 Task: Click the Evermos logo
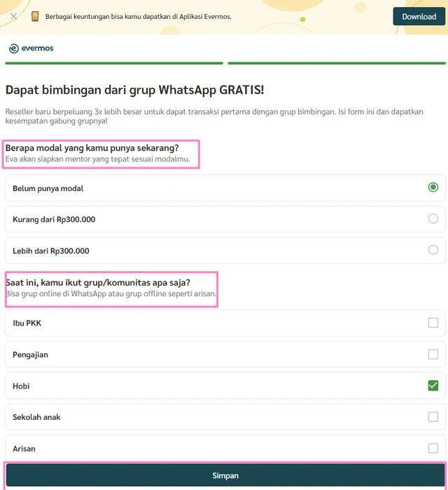click(x=31, y=48)
